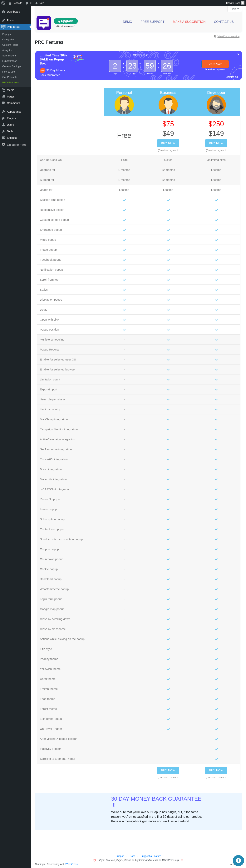
Task: Collapse the admin sidebar menu
Action: [17, 145]
